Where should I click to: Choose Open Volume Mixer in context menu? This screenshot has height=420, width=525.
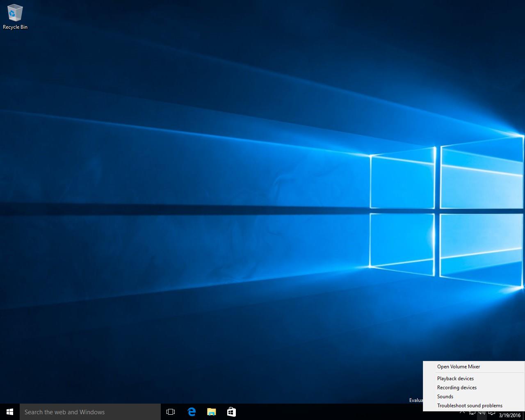click(474, 367)
